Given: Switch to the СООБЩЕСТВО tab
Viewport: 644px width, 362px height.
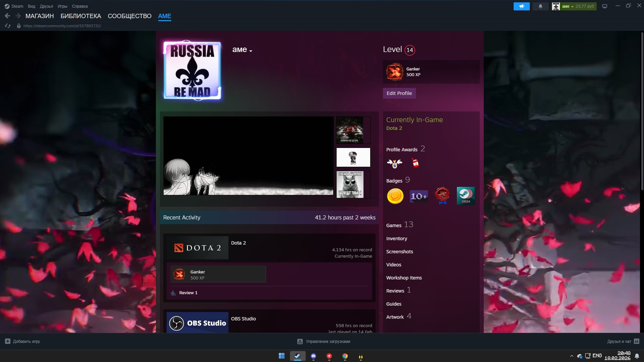Looking at the screenshot, I should [130, 16].
